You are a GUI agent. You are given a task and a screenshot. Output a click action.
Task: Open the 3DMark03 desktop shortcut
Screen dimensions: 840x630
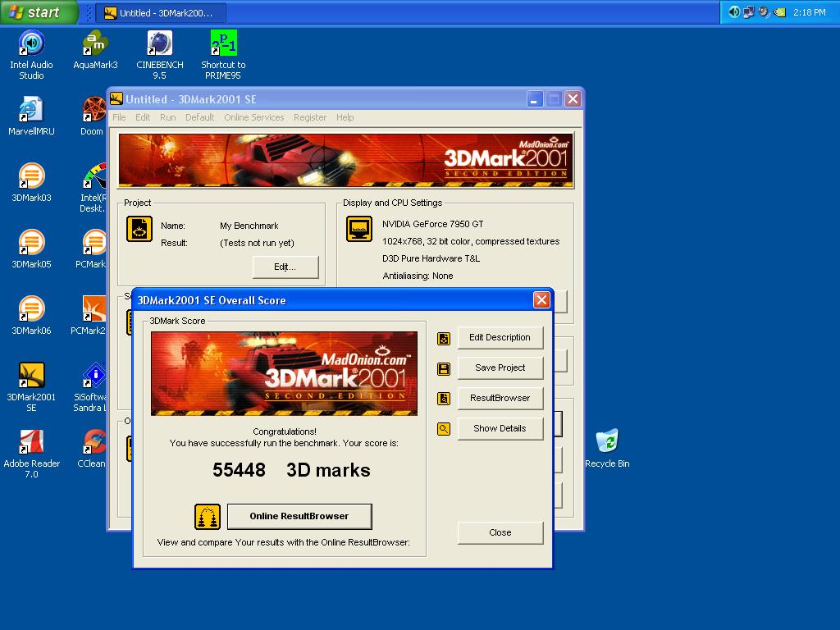pyautogui.click(x=32, y=182)
